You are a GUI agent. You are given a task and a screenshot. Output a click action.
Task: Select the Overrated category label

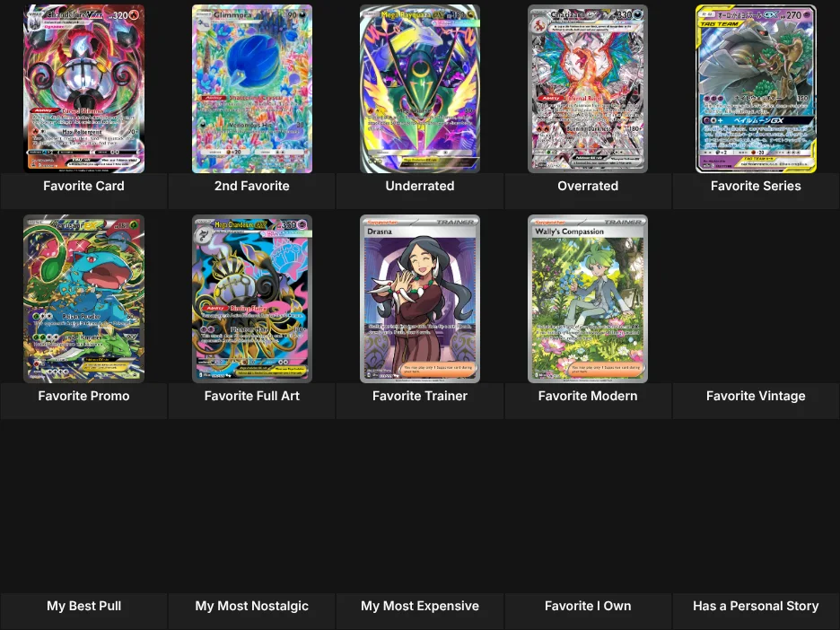pyautogui.click(x=588, y=186)
